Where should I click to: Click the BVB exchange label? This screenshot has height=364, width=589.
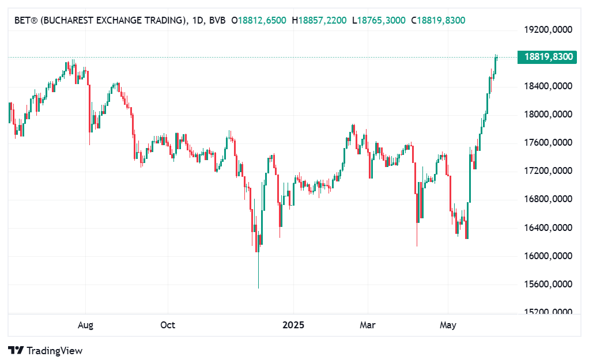coord(217,21)
